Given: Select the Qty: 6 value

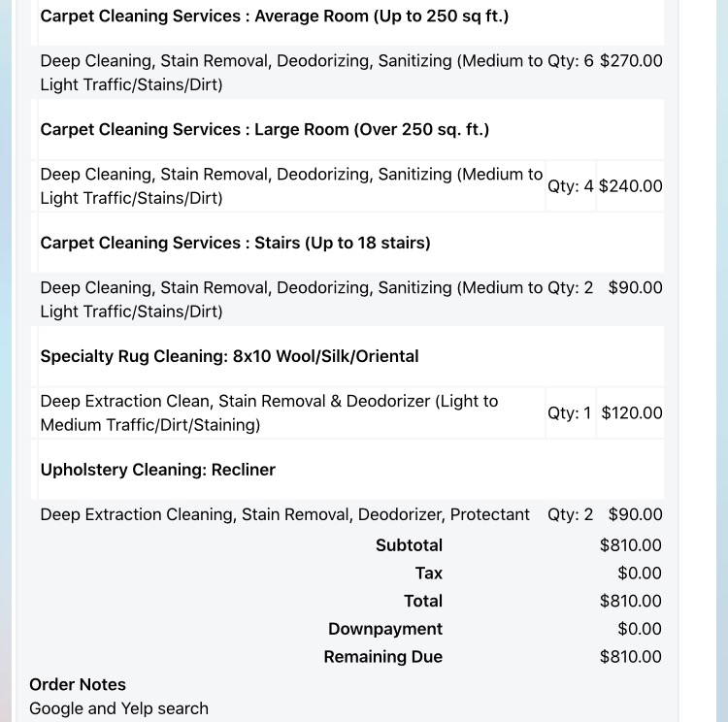Looking at the screenshot, I should 570,61.
